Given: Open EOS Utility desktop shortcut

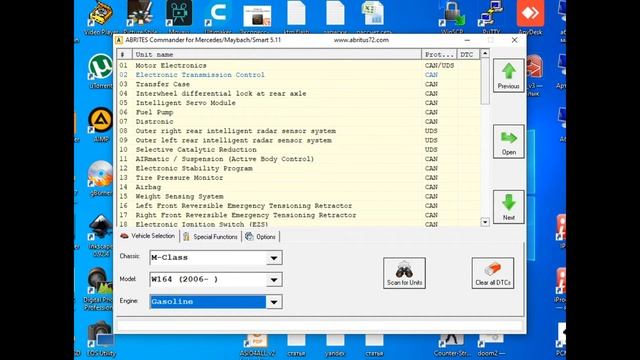Looking at the screenshot, I should (x=100, y=339).
